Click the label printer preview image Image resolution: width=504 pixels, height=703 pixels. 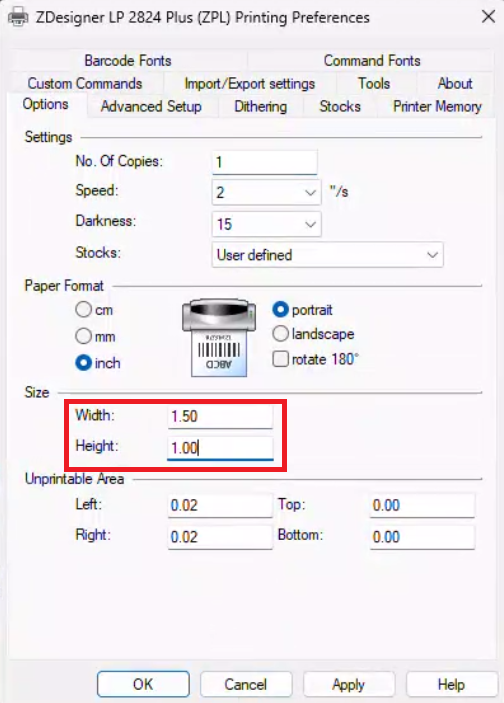(x=219, y=338)
